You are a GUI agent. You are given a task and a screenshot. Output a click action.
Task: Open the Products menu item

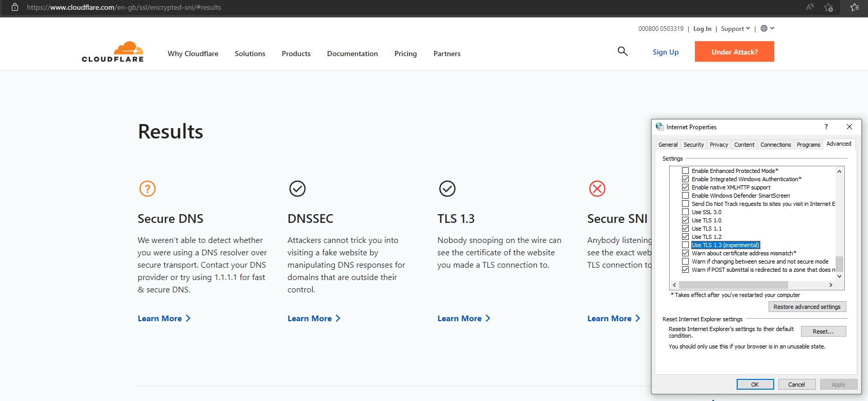pyautogui.click(x=296, y=54)
